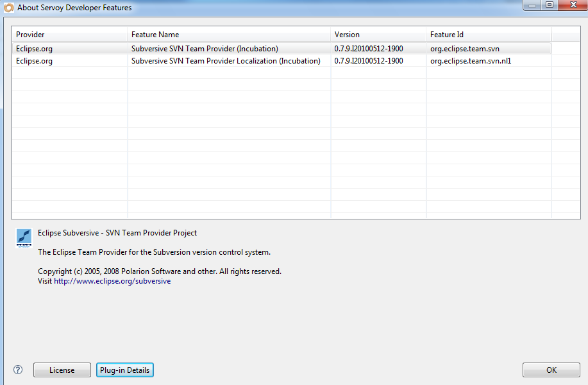Open the License button
588x385 pixels.
[62, 370]
